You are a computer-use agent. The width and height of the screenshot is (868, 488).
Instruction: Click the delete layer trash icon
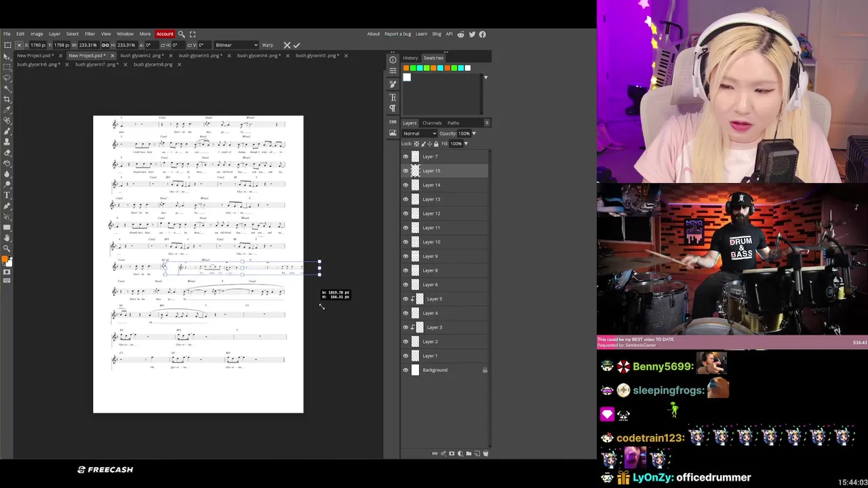tap(486, 453)
